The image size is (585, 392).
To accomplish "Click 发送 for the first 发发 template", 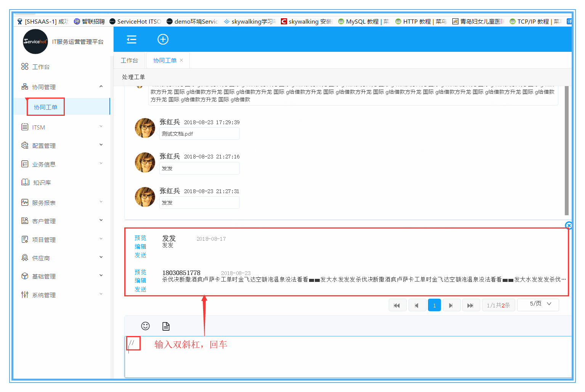I will (140, 255).
